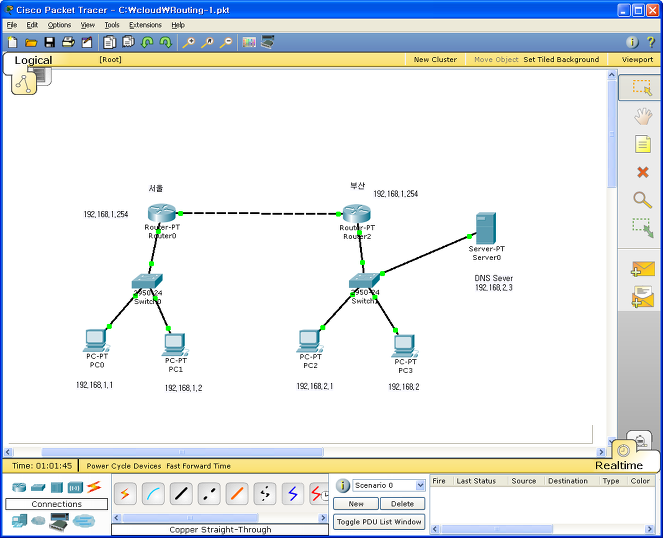Select the Hubs device category icon
This screenshot has height=538, width=663.
57,488
